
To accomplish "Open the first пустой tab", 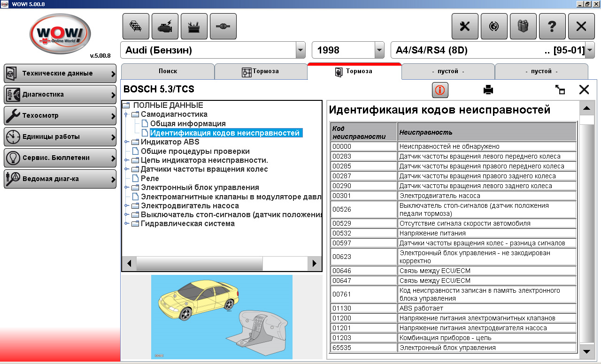I will coord(448,71).
